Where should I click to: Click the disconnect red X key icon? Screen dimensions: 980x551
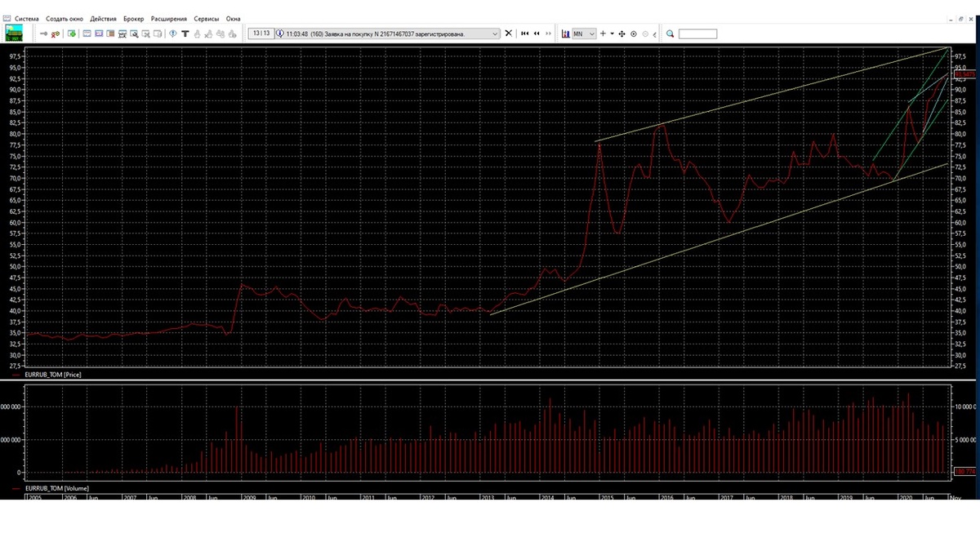pos(56,33)
